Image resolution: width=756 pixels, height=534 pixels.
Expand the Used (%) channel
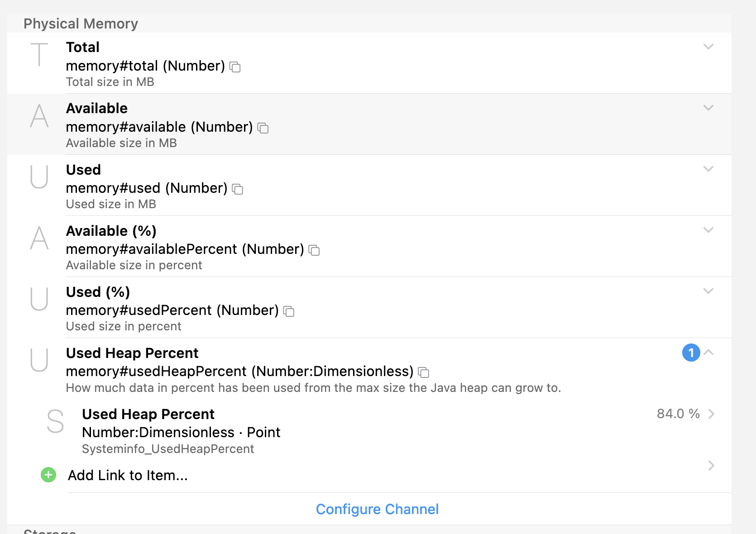[x=708, y=291]
